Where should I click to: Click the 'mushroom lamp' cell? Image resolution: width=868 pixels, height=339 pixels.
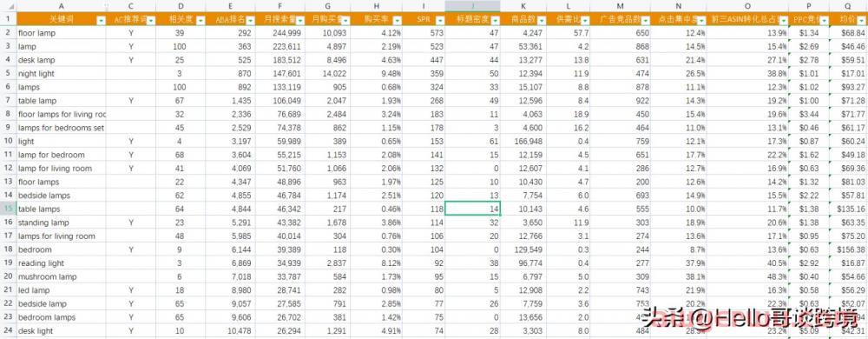pos(61,276)
